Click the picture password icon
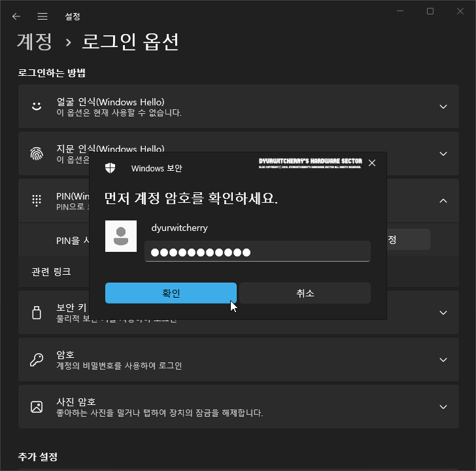The height and width of the screenshot is (471, 476). tap(37, 407)
